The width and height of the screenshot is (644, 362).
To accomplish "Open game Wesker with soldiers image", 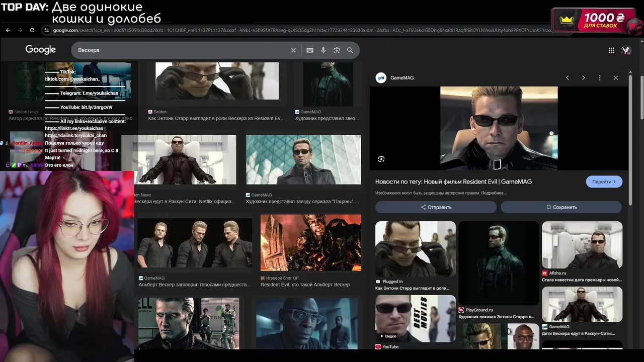I will pyautogui.click(x=189, y=323).
